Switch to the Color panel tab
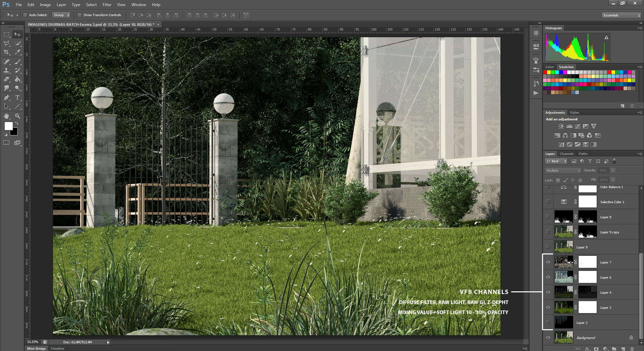The width and height of the screenshot is (644, 351). click(549, 67)
